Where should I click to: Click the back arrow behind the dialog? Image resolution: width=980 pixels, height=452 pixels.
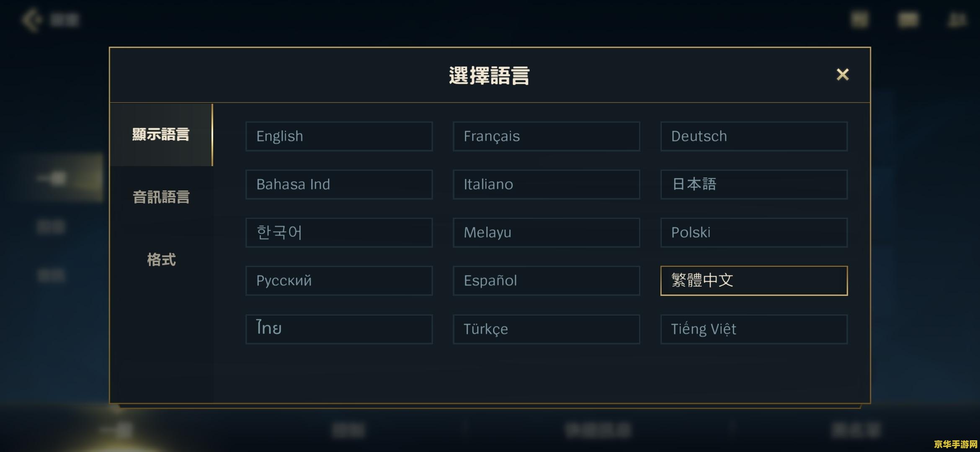click(32, 20)
